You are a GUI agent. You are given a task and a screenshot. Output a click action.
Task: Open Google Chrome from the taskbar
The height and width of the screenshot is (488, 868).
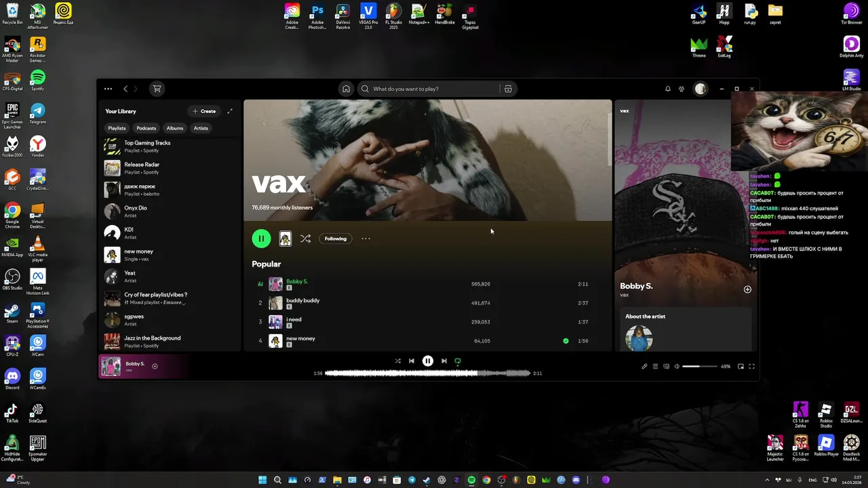point(486,480)
